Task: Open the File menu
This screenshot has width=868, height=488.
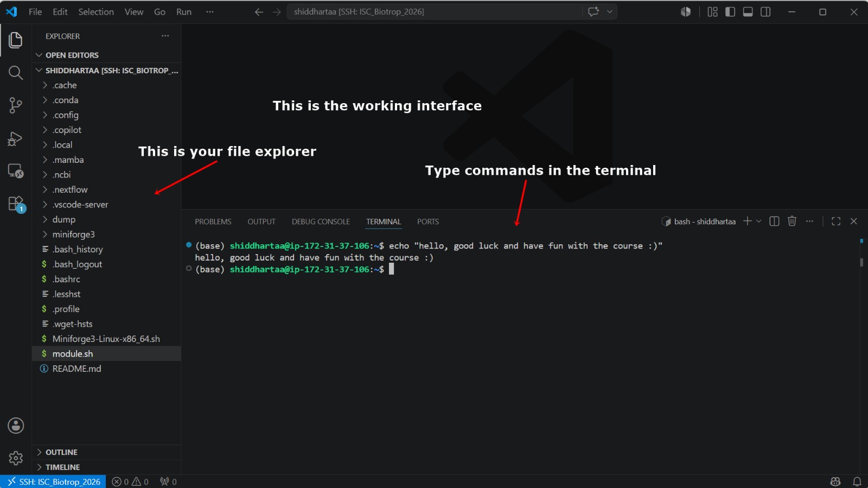Action: coord(35,12)
